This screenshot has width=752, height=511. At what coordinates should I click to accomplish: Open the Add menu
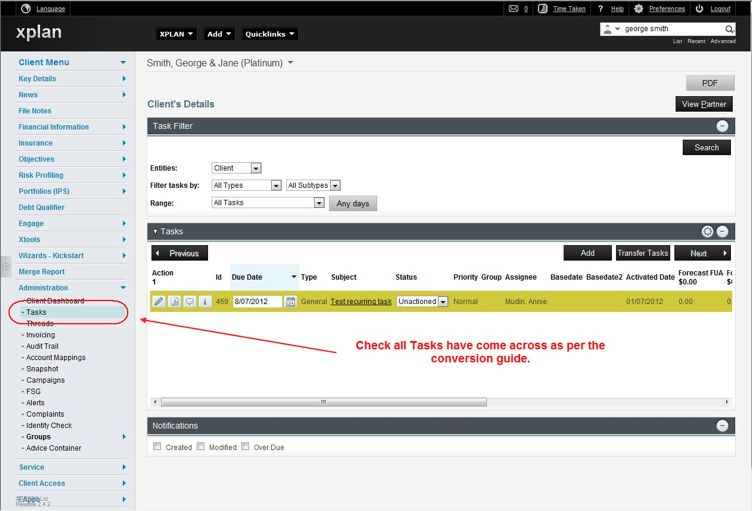pyautogui.click(x=219, y=34)
